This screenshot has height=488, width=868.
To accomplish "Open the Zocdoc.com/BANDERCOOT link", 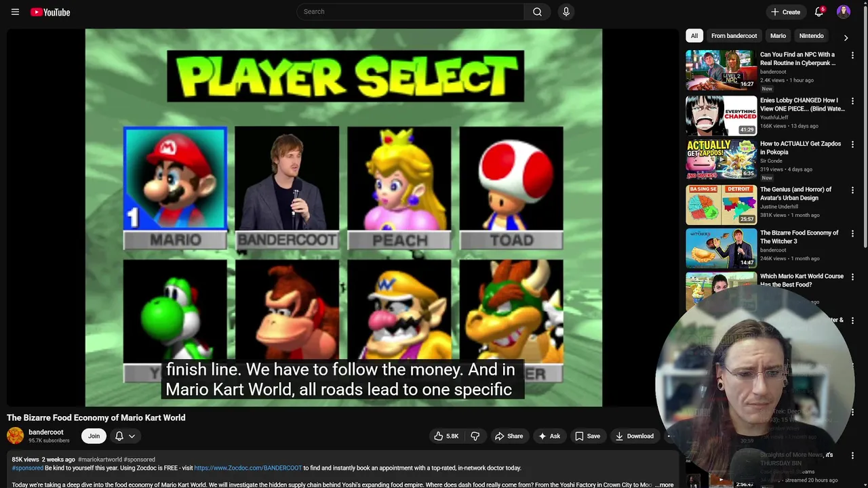I will [248, 468].
